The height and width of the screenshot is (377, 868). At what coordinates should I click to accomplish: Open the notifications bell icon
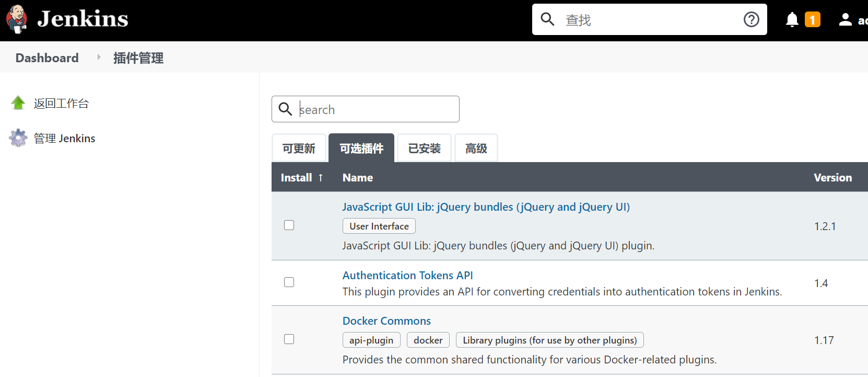pyautogui.click(x=792, y=19)
